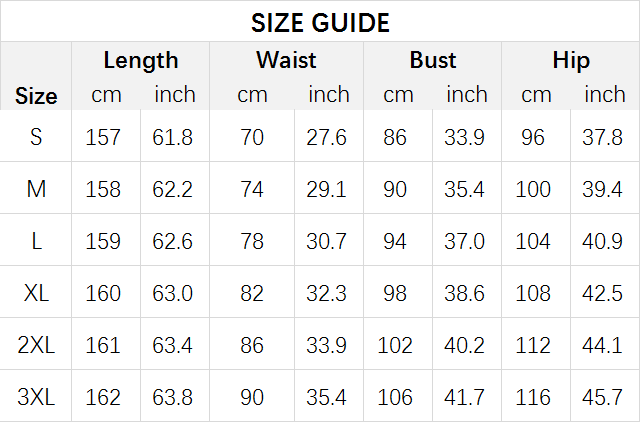Screen dimensions: 641x423
Task: Select the 2XL size row label
Action: (x=36, y=345)
